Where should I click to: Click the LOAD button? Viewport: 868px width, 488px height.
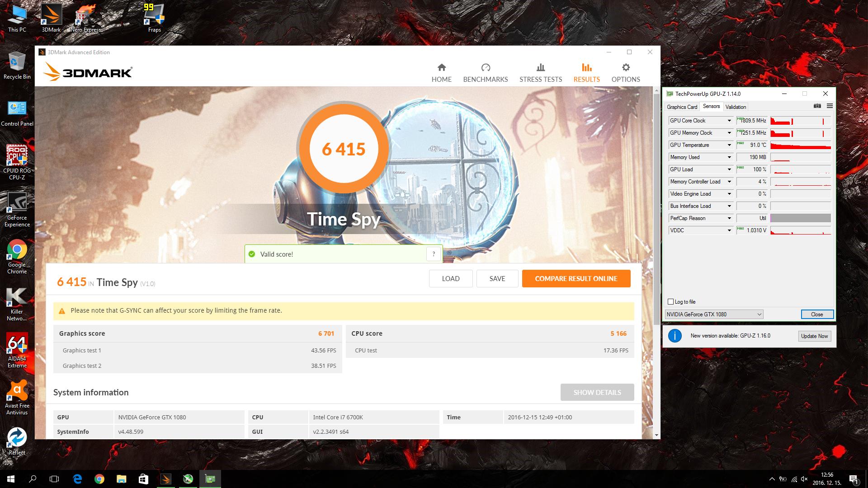click(x=451, y=279)
